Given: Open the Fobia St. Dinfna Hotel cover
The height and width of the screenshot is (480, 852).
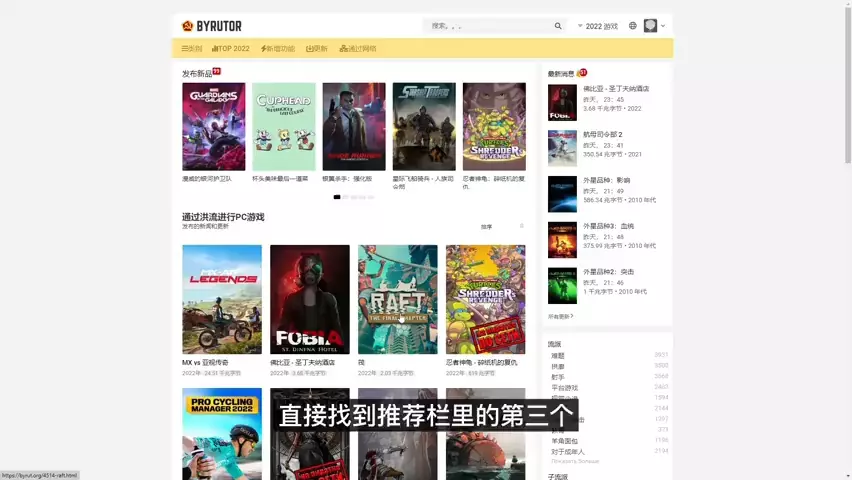Looking at the screenshot, I should [310, 300].
